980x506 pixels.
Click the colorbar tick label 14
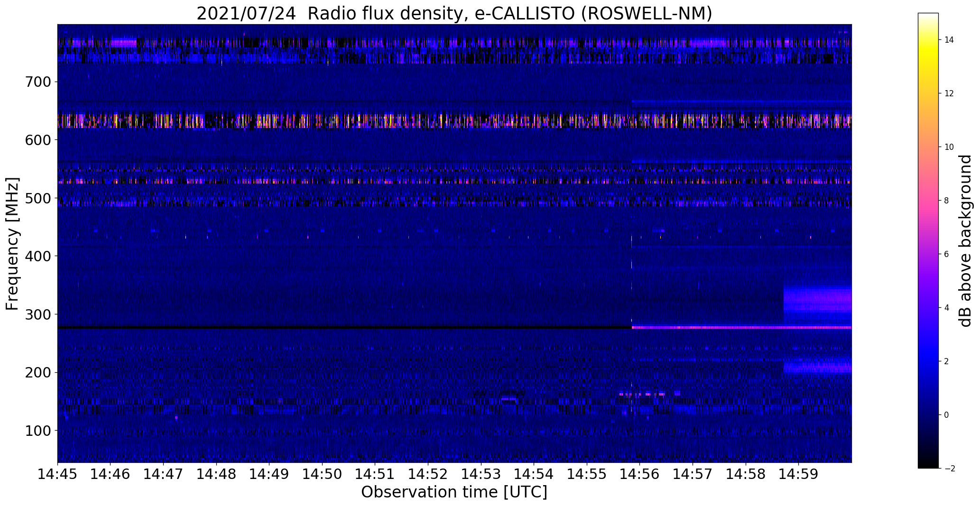(949, 40)
